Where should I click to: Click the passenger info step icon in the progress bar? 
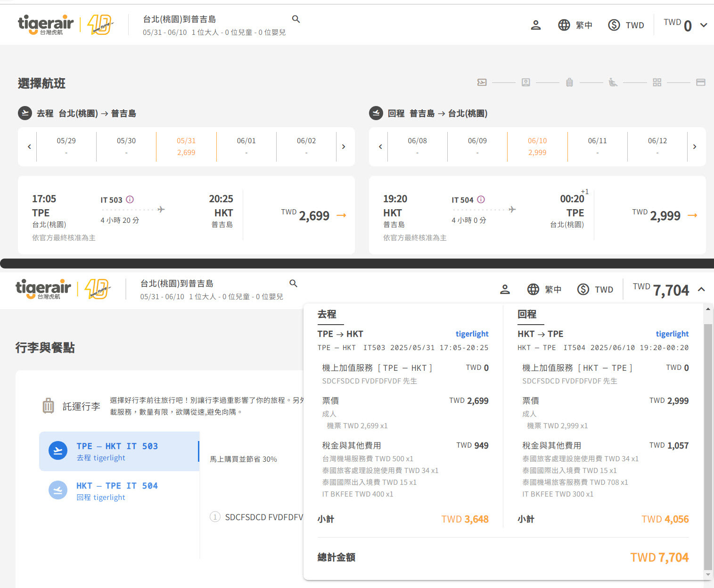click(x=526, y=82)
